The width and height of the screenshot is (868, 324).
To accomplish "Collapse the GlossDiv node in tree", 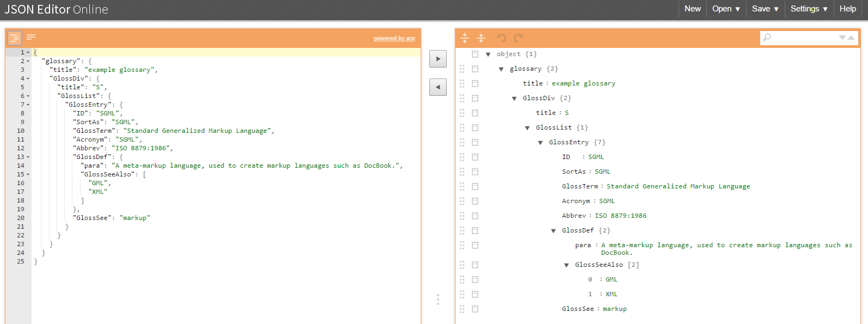I will (x=514, y=99).
